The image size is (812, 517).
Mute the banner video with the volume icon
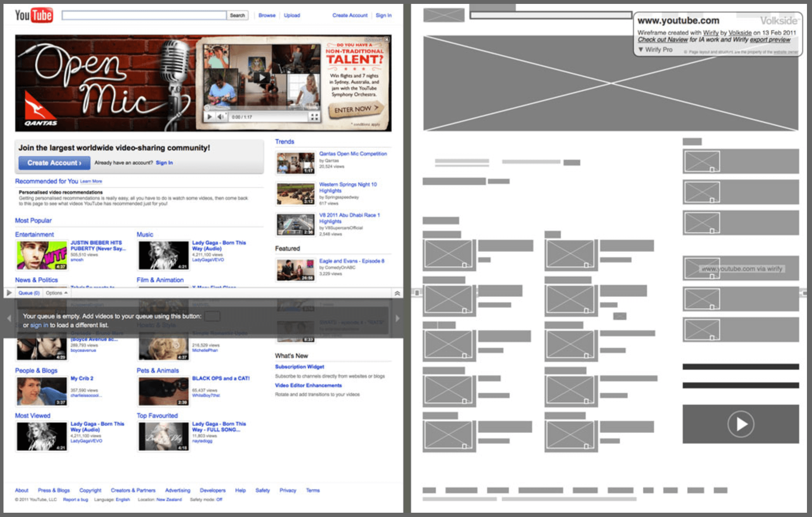coord(220,116)
